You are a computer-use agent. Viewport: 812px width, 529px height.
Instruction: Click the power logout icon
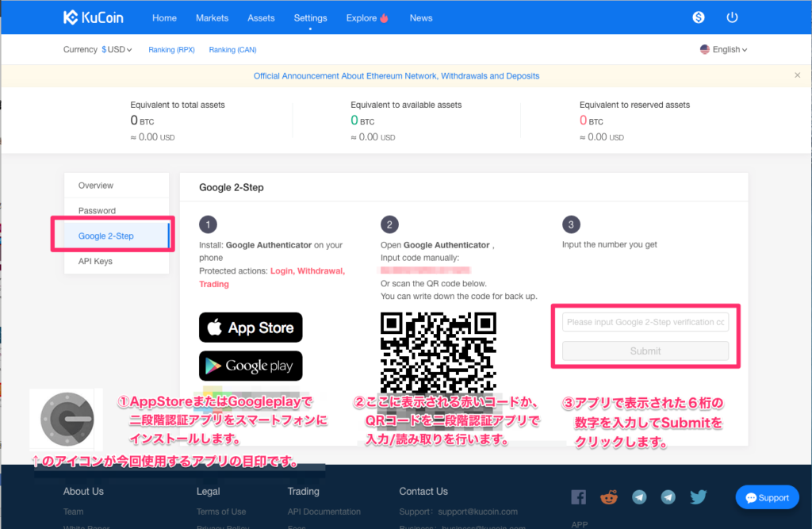pos(732,17)
